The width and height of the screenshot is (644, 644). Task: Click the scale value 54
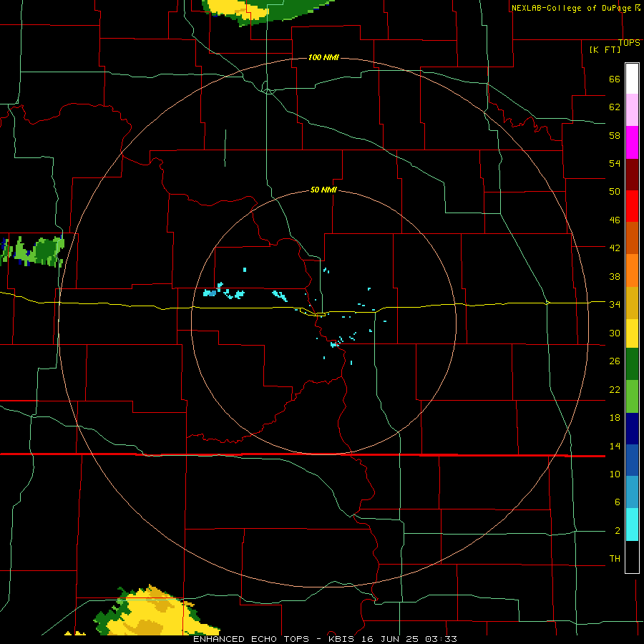point(615,163)
